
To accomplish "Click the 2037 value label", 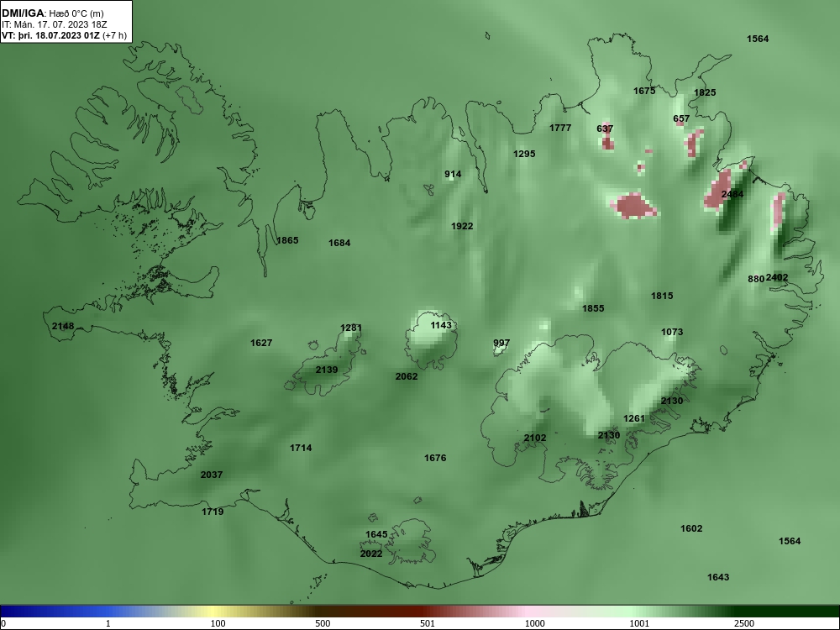I will point(212,475).
